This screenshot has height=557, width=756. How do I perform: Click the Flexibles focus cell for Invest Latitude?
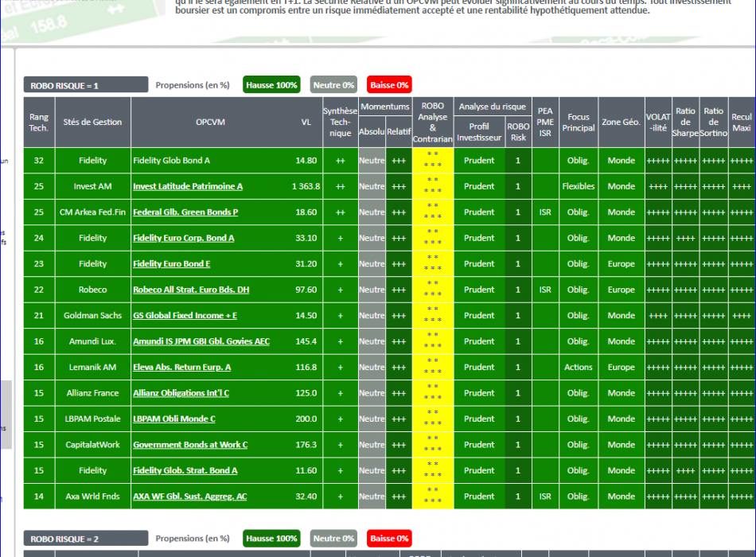(x=578, y=186)
